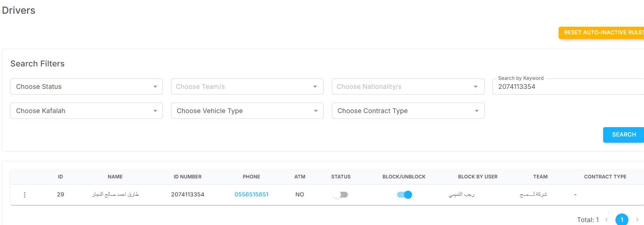This screenshot has width=644, height=225.
Task: Toggle the driver Status switch
Action: [x=340, y=195]
